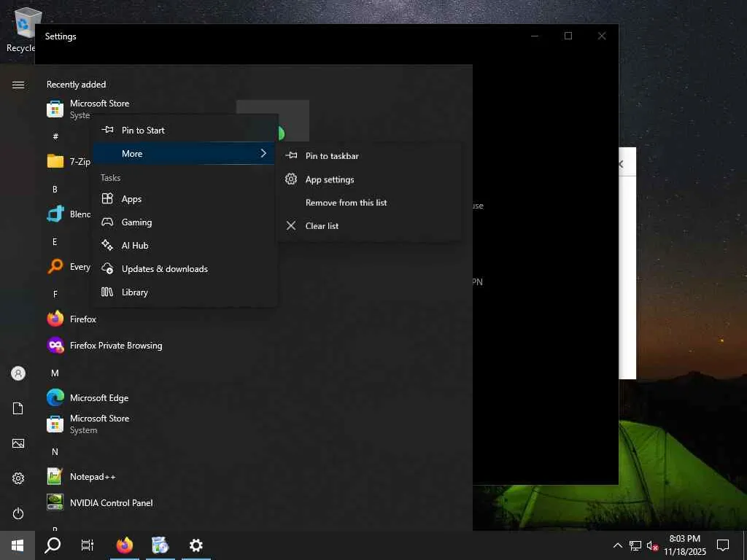Open Documents from Start sidebar
The height and width of the screenshot is (560, 747).
18,408
